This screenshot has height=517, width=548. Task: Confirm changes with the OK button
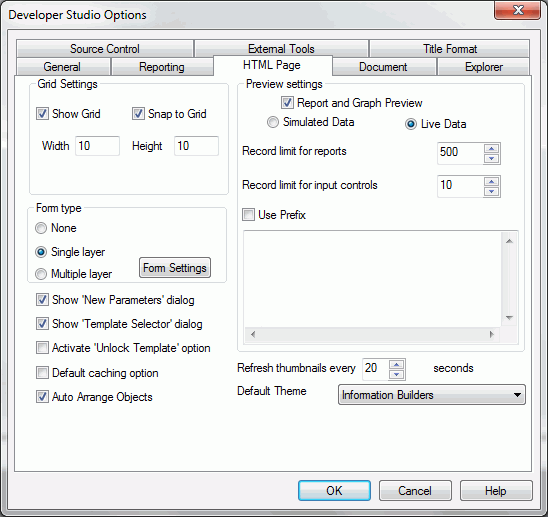334,490
